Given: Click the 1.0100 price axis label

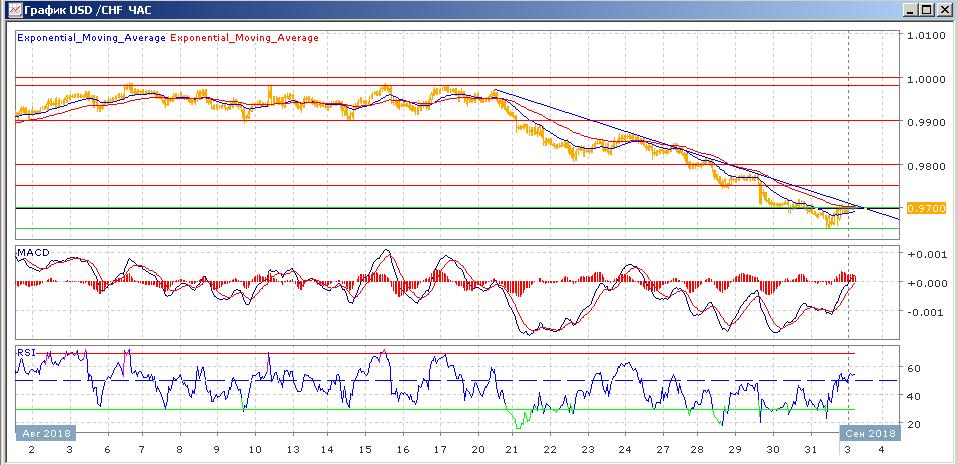Looking at the screenshot, I should coord(927,36).
